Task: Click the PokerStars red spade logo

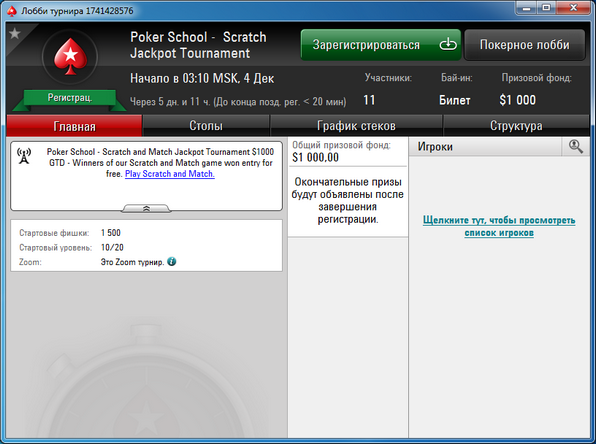Action: [x=70, y=57]
